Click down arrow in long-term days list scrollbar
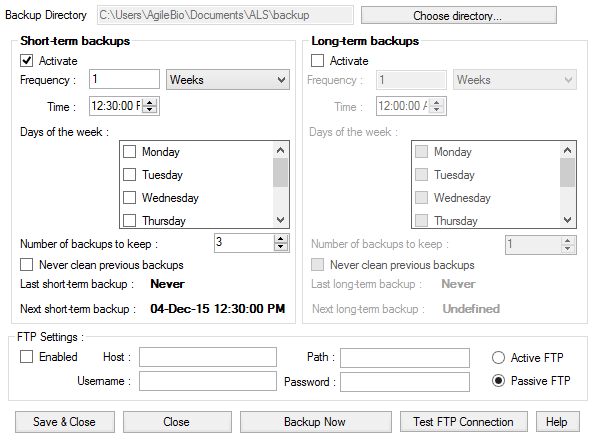This screenshot has width=595, height=437. coord(567,220)
